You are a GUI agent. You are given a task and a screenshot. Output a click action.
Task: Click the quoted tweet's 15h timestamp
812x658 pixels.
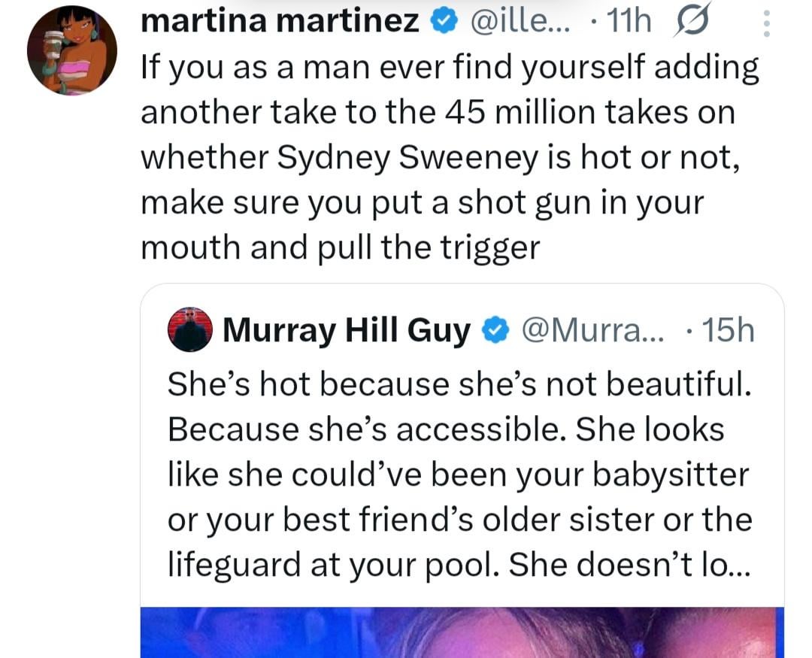click(x=726, y=331)
